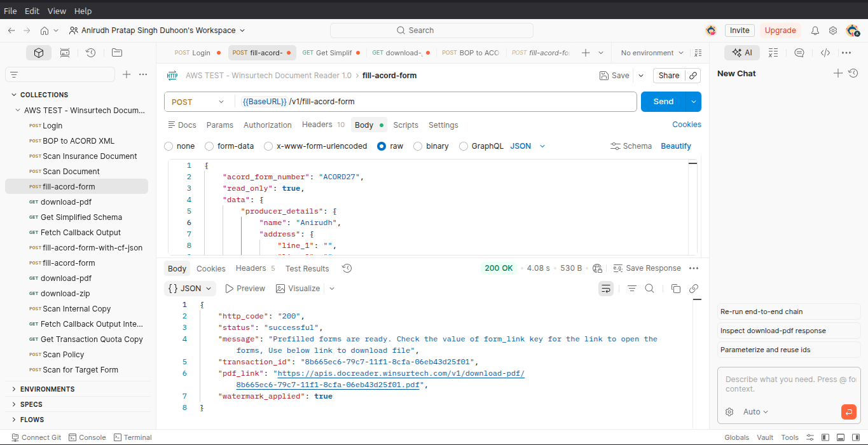
Task: Open the folder icon in the sidebar toolbar
Action: point(116,53)
